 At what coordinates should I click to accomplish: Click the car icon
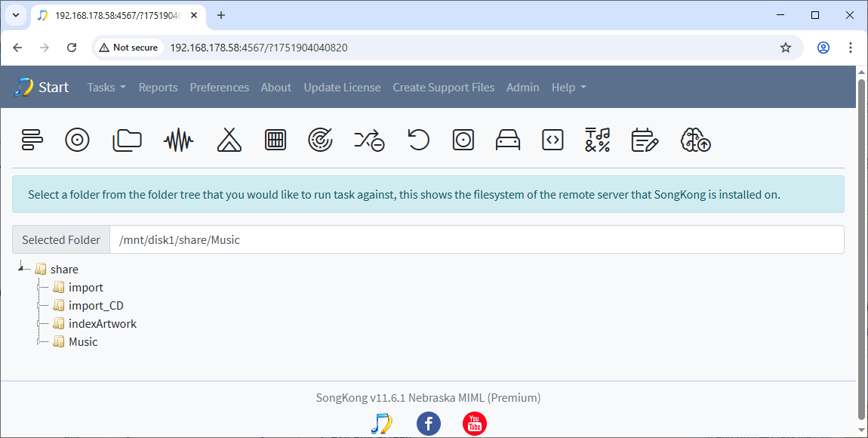tap(508, 140)
